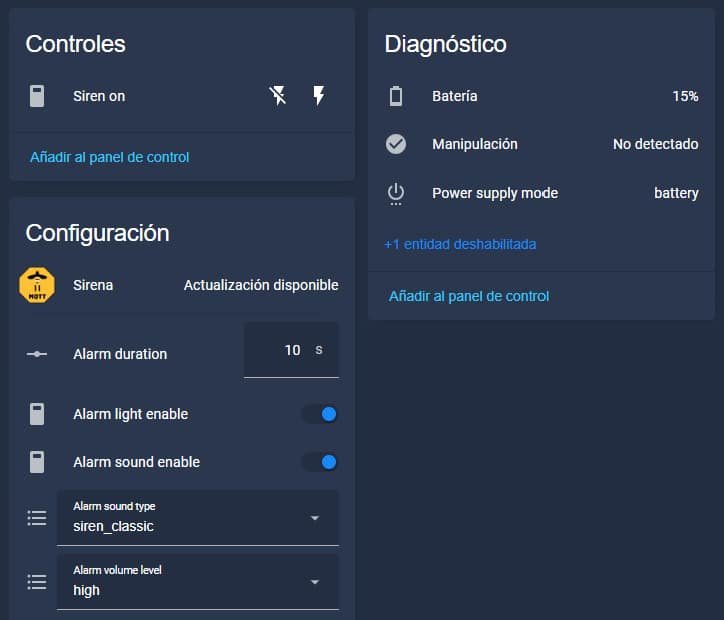Click the battery power supply value
724x620 pixels.
(676, 193)
